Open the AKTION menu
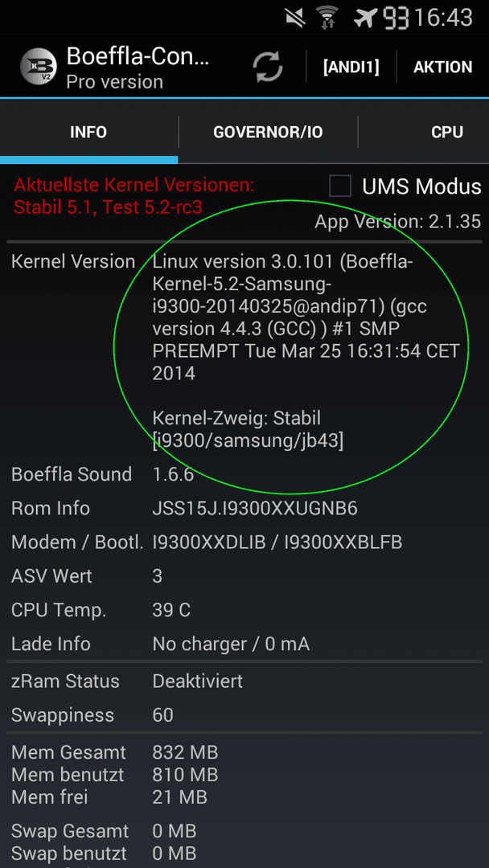 (442, 67)
